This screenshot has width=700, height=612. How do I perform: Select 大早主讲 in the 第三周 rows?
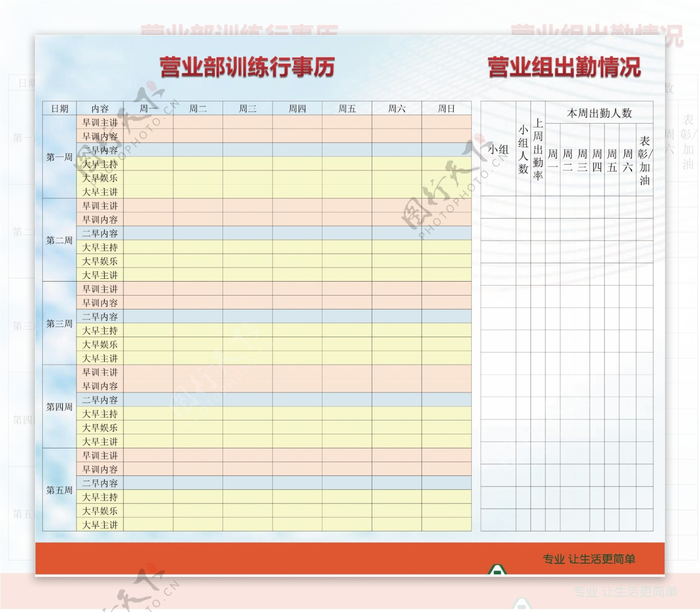coord(100,358)
